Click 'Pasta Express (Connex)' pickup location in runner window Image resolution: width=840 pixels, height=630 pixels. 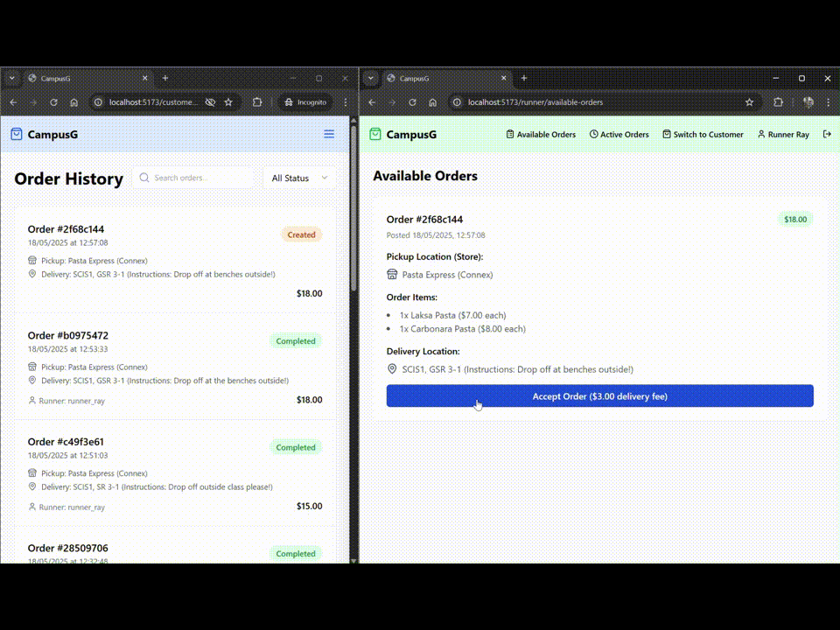447,274
